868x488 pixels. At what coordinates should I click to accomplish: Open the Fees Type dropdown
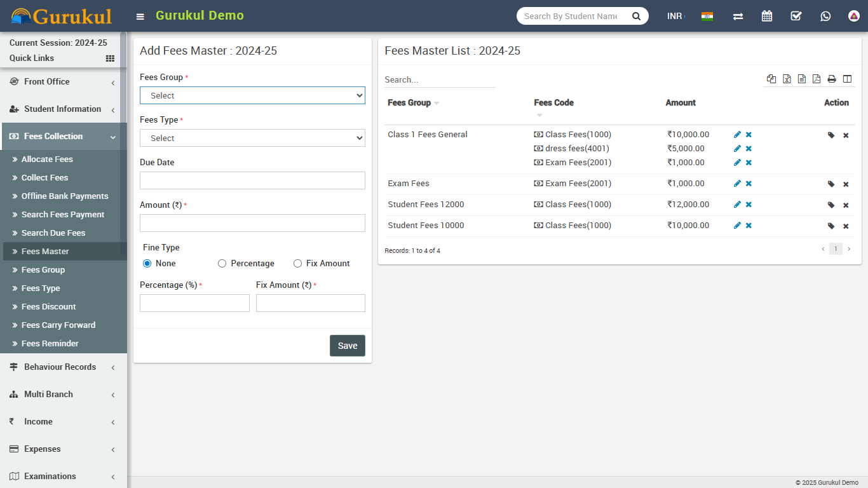252,138
